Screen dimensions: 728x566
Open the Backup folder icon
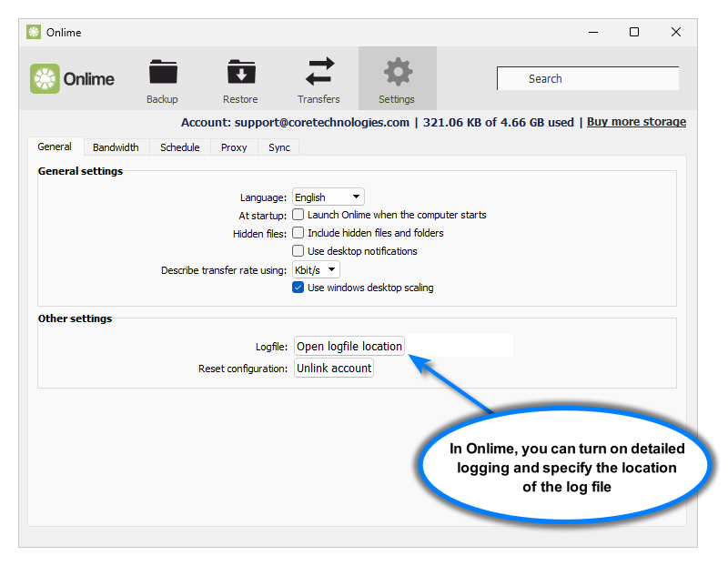tap(163, 73)
